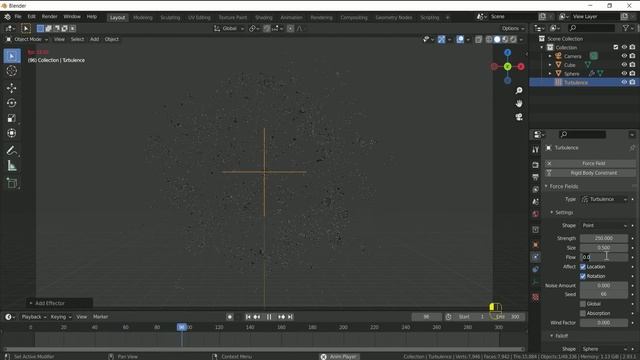The width and height of the screenshot is (640, 360).
Task: Open the Render properties tab icon
Action: 536,165
